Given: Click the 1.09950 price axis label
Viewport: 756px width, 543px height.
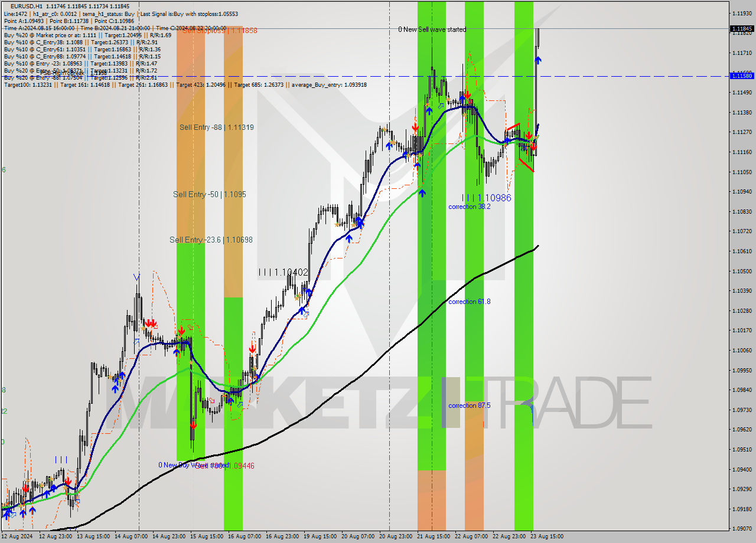Looking at the screenshot, I should [741, 370].
